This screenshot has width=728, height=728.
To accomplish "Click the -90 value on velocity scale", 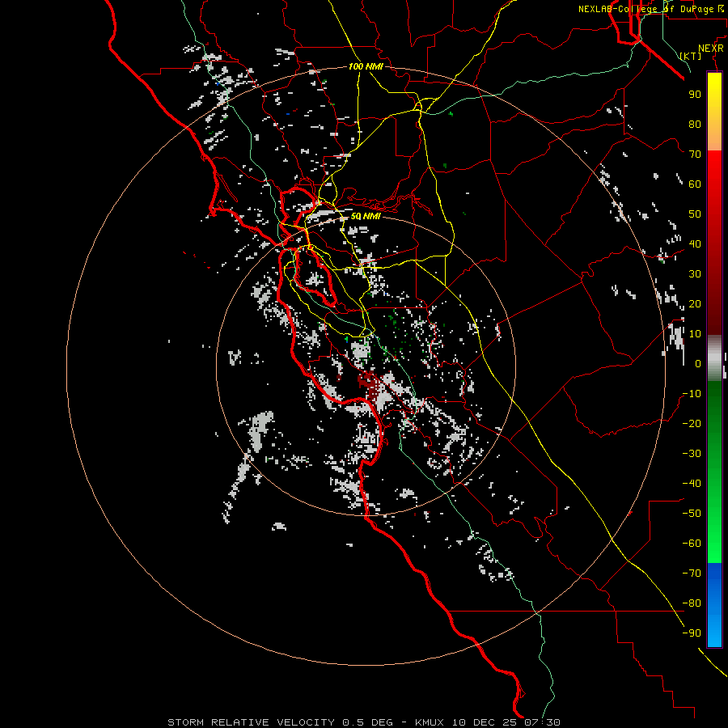I will (692, 633).
